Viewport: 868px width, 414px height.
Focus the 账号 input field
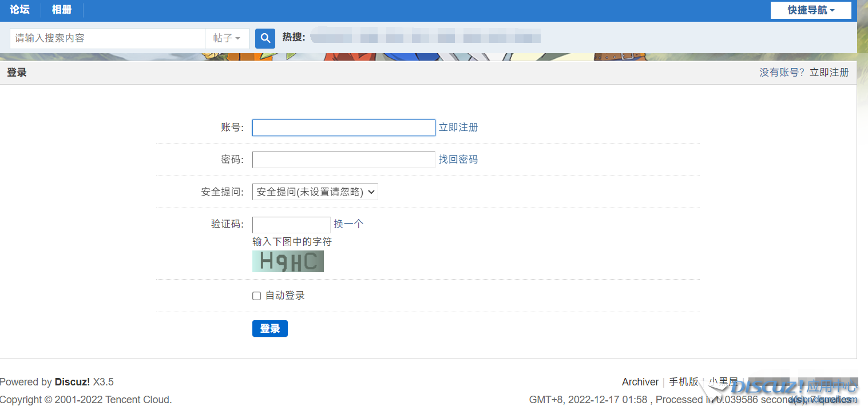point(343,128)
